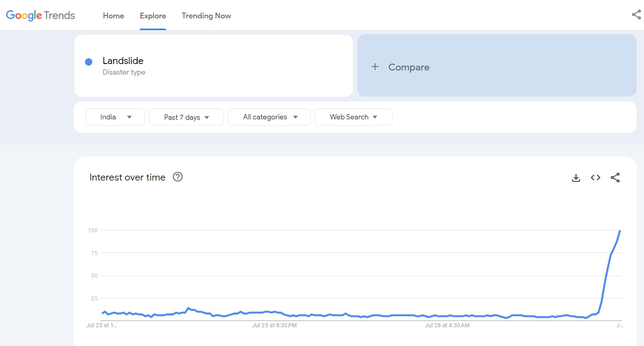
Task: Open the Home tab
Action: tap(113, 15)
